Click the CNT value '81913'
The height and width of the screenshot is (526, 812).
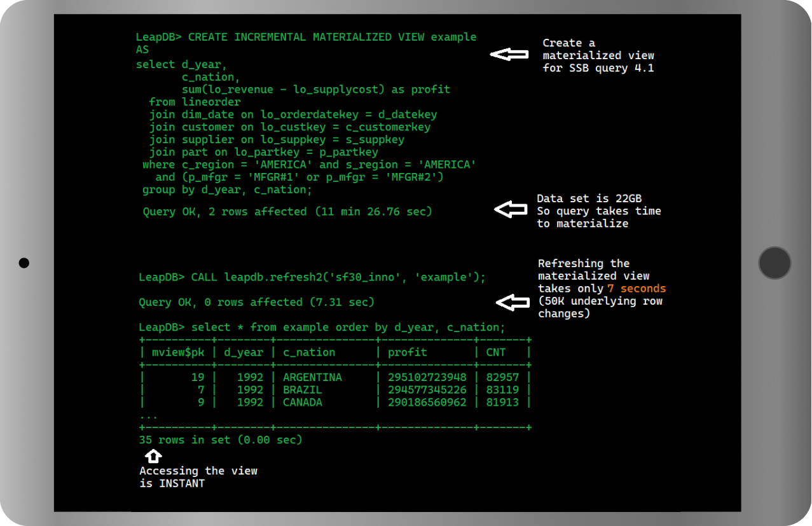coord(502,402)
